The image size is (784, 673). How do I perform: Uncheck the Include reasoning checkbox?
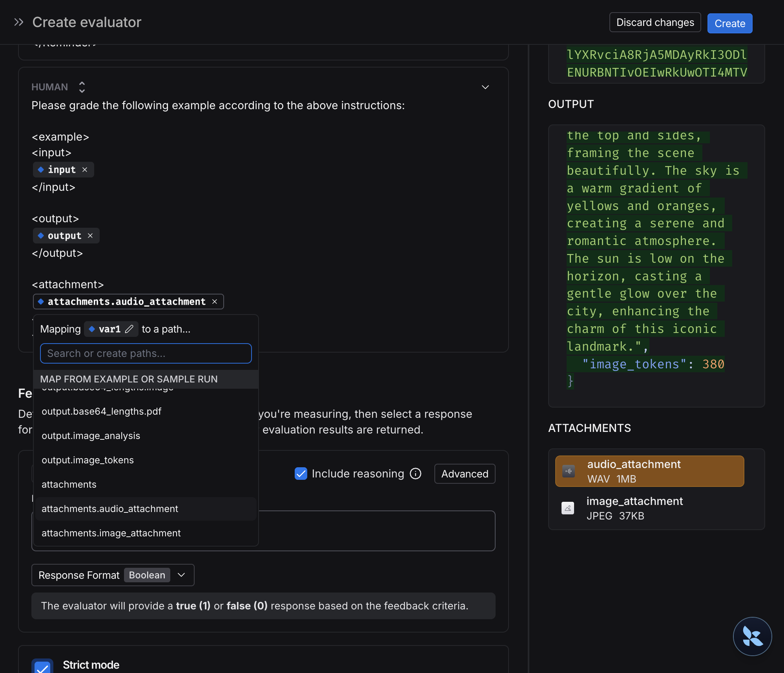click(x=301, y=474)
